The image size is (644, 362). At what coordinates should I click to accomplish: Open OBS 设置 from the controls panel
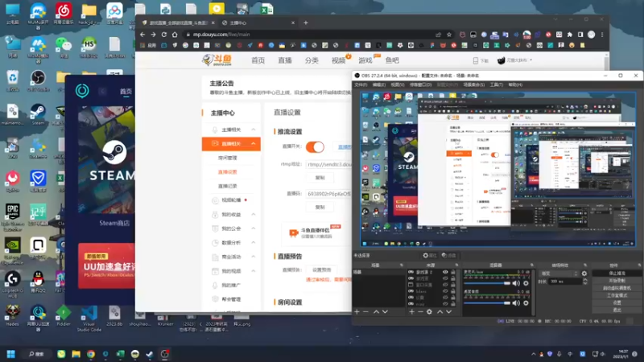(617, 302)
